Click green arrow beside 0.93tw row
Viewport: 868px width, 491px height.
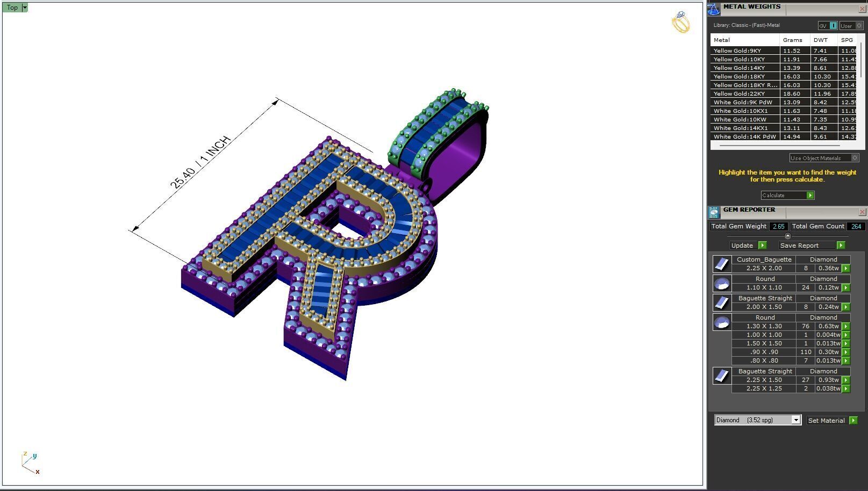(846, 380)
